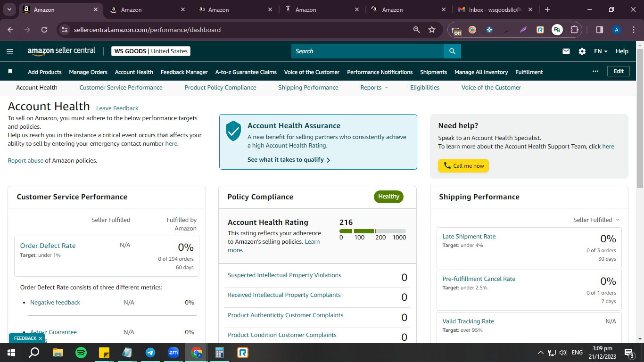644x362 pixels.
Task: Click the bookmark flag icon before Add Products
Action: tap(10, 72)
